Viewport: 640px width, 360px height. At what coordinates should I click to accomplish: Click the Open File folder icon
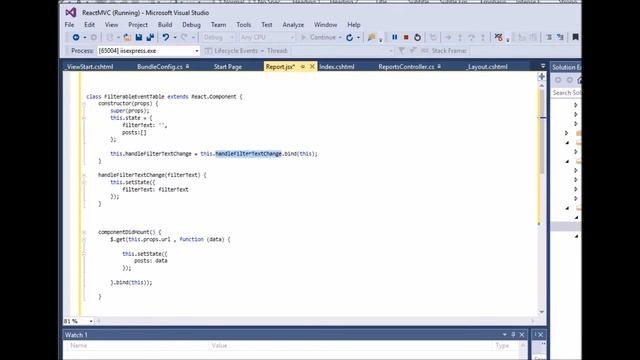tap(127, 38)
